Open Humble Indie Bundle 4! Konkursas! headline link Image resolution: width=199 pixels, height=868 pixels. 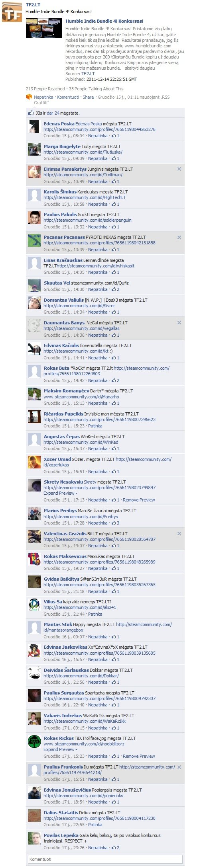pos(104,21)
